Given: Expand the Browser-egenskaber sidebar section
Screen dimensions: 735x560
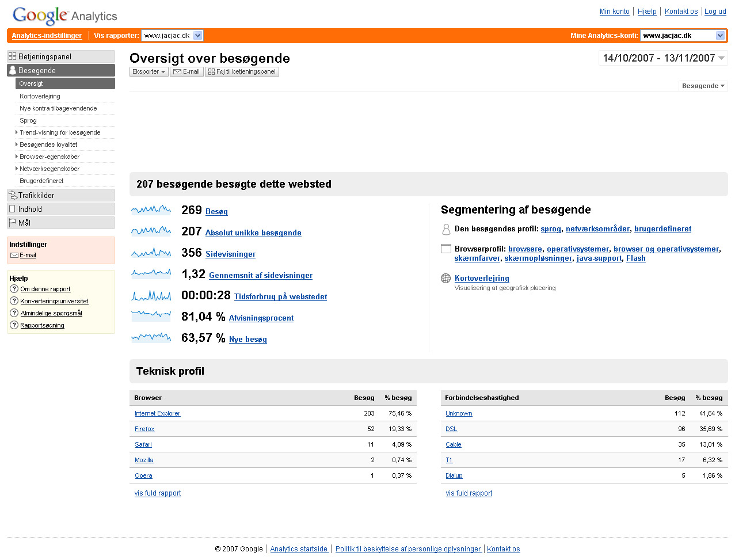Looking at the screenshot, I should click(17, 157).
